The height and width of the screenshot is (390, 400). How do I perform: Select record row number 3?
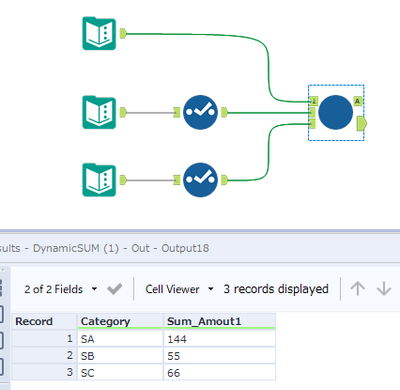[44, 372]
